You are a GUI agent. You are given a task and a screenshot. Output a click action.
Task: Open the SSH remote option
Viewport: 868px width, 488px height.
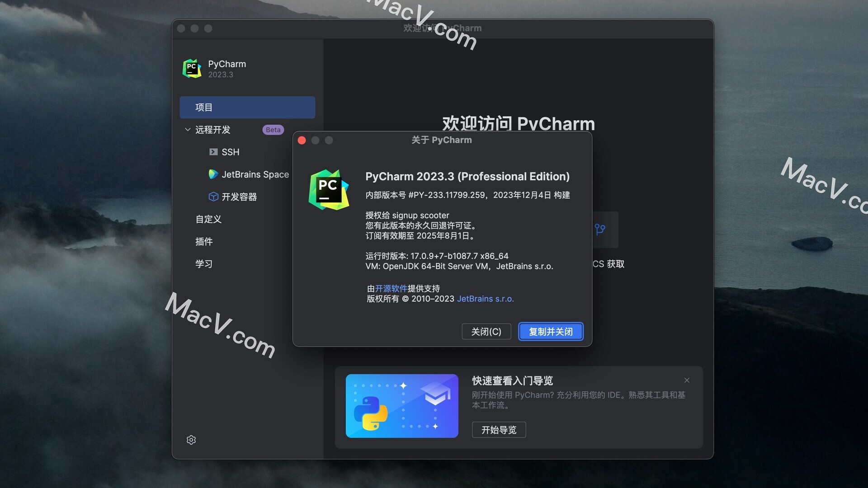point(231,152)
